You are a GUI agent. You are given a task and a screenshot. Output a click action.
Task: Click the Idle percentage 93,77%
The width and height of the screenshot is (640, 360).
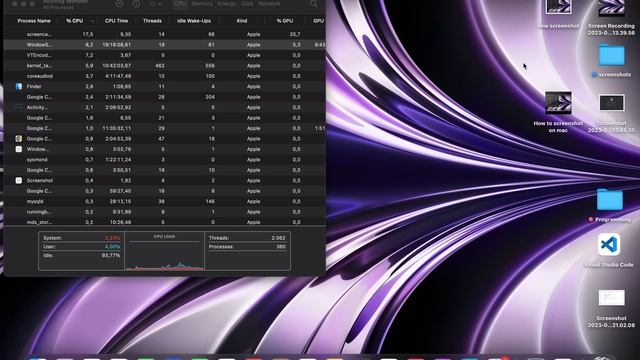(x=111, y=256)
